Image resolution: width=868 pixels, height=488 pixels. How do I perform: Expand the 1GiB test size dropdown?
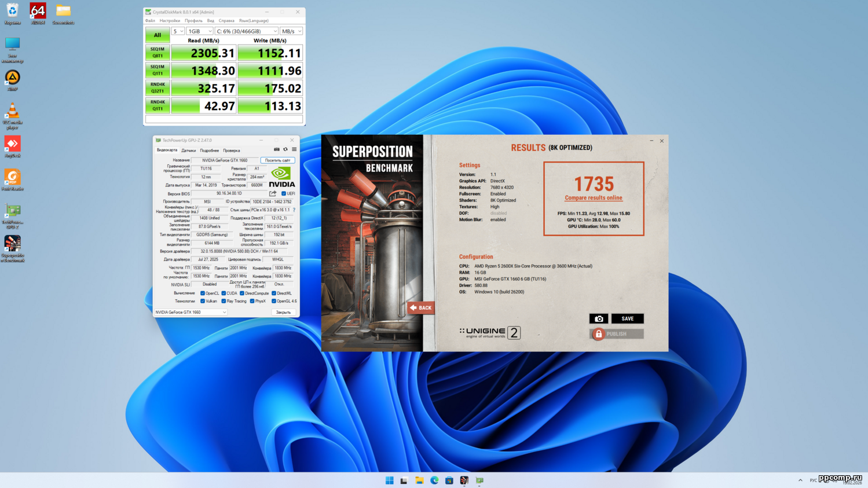(199, 31)
